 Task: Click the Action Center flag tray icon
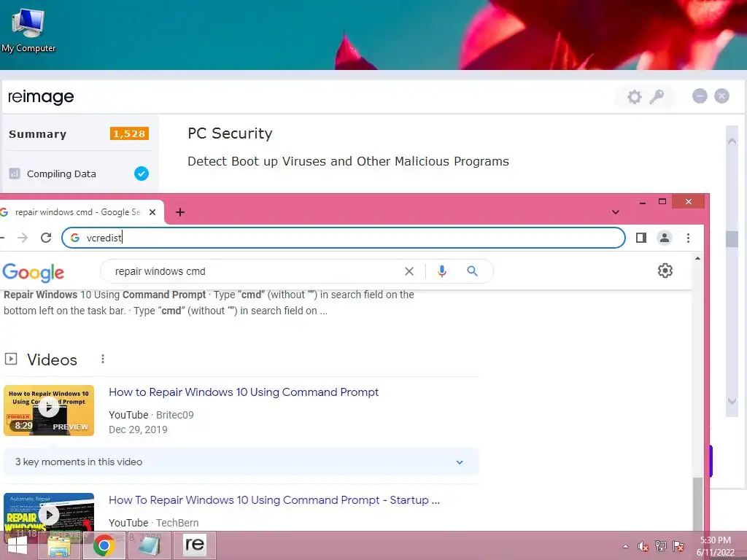point(678,546)
